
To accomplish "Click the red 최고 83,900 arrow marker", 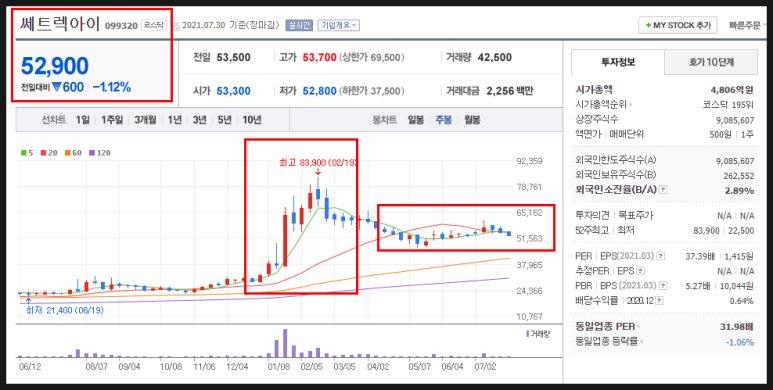I will tap(317, 172).
